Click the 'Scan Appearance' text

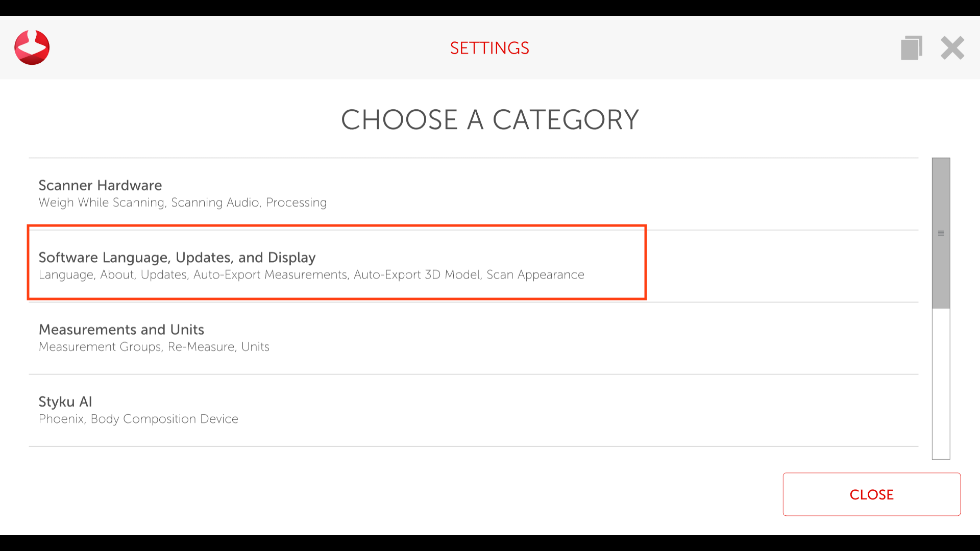click(x=535, y=274)
